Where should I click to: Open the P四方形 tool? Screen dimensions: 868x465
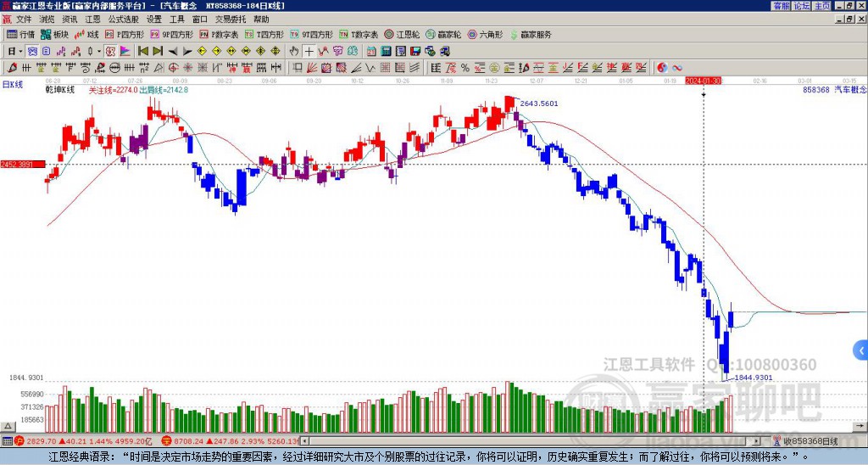pyautogui.click(x=125, y=34)
